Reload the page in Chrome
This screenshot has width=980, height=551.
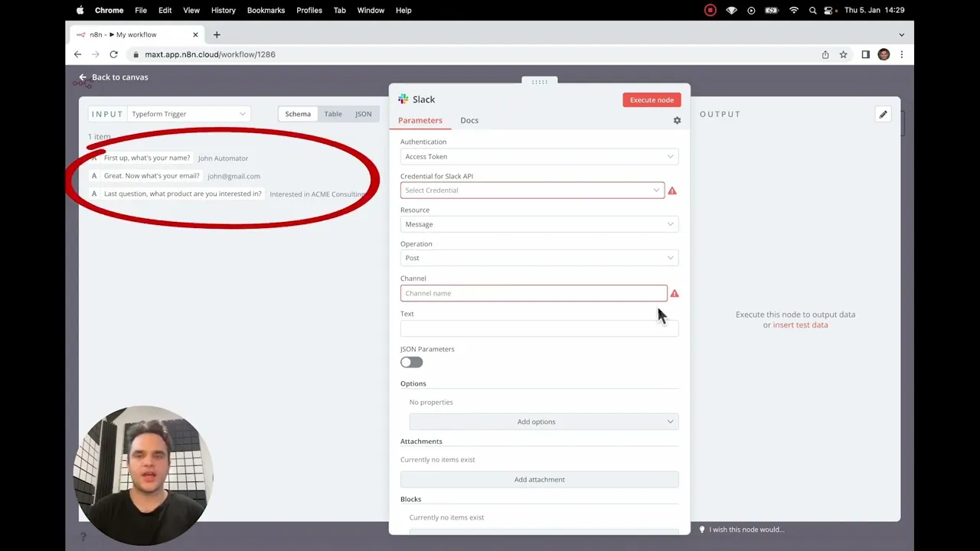point(113,54)
